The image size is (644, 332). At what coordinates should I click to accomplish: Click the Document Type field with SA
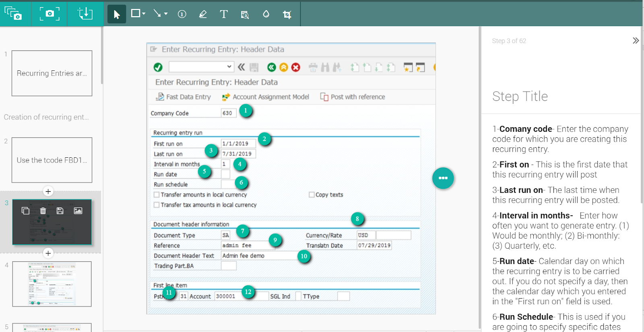[x=225, y=235]
